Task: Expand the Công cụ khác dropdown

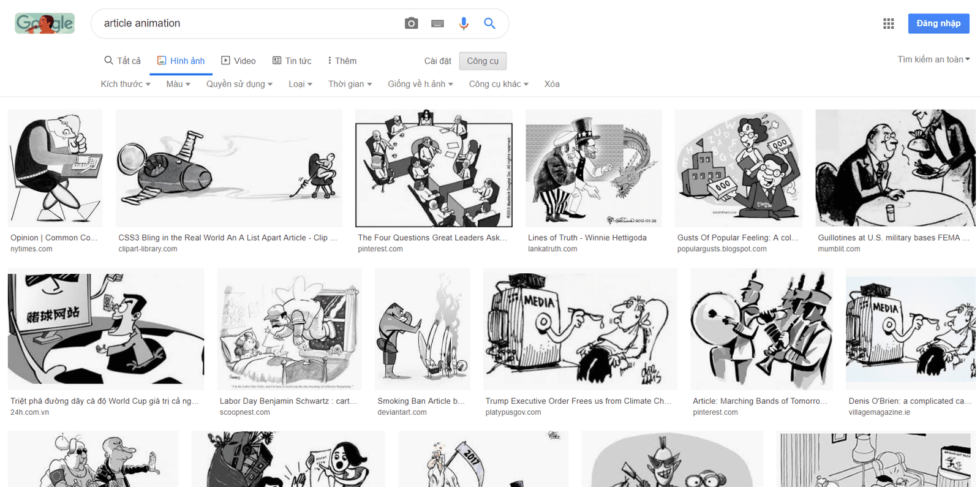Action: (x=499, y=84)
